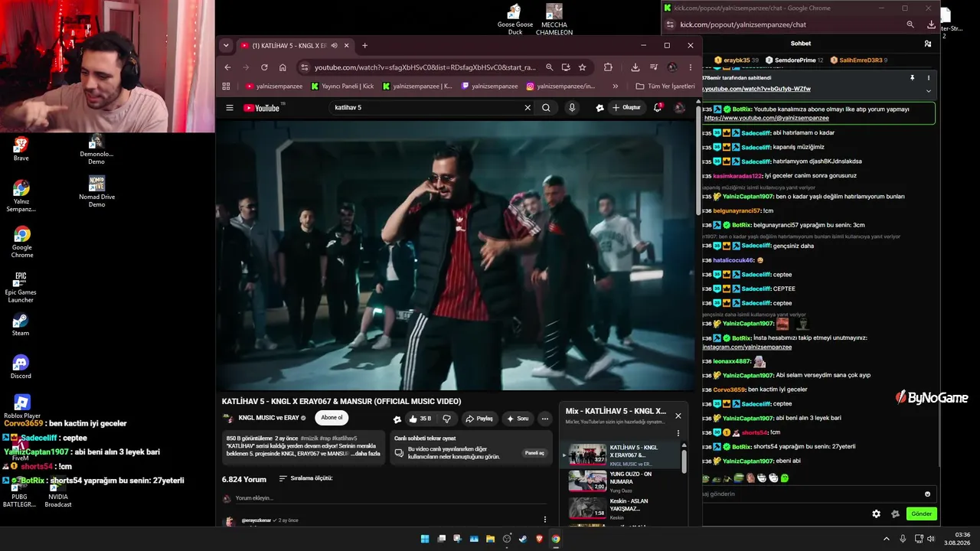The width and height of the screenshot is (980, 551).
Task: Open the Kick chat users list icon
Action: pyautogui.click(x=928, y=44)
